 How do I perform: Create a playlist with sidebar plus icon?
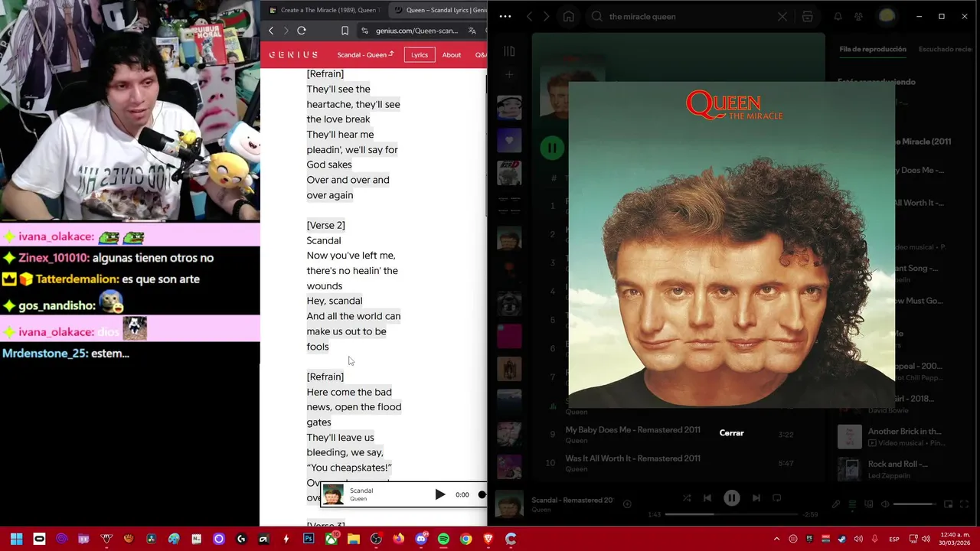tap(509, 75)
